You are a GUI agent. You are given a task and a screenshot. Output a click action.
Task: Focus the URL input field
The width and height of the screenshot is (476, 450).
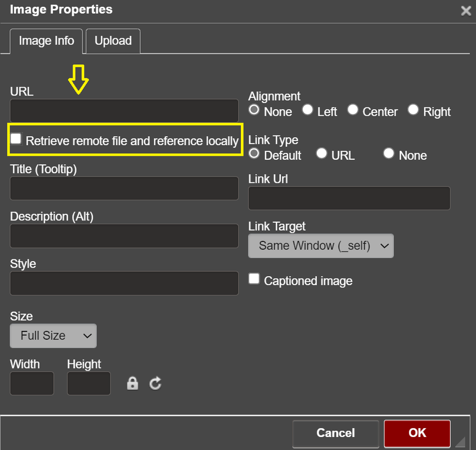click(124, 111)
